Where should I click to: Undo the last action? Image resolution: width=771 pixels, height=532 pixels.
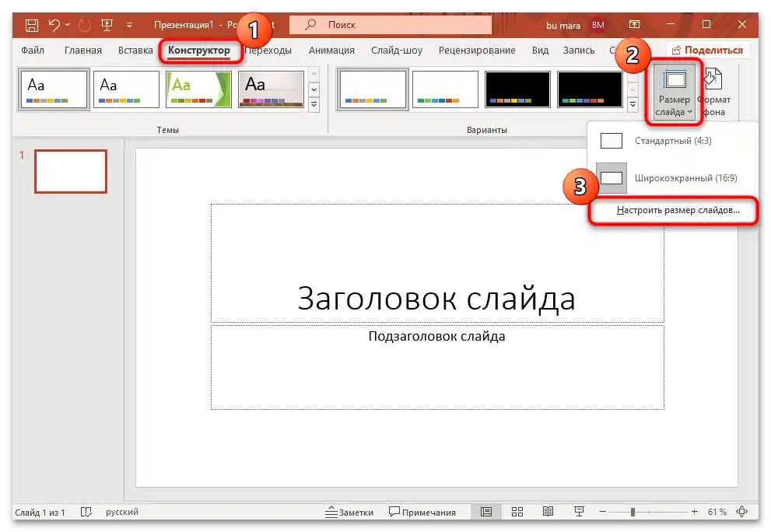(x=54, y=24)
